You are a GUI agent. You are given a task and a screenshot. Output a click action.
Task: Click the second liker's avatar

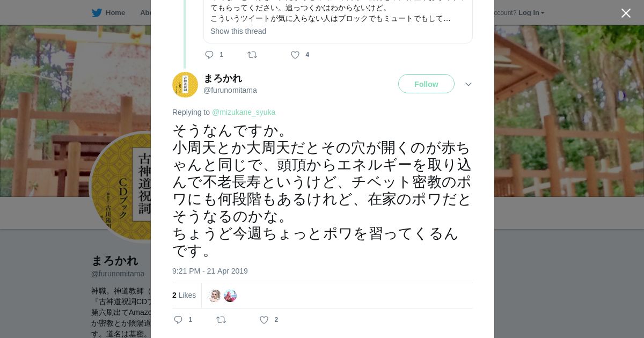(230, 296)
